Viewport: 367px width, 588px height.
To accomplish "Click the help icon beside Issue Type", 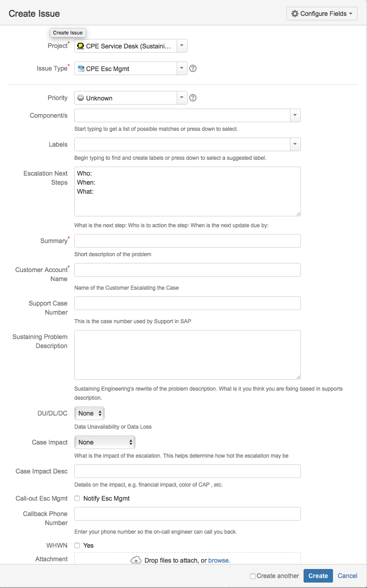I will coord(193,69).
